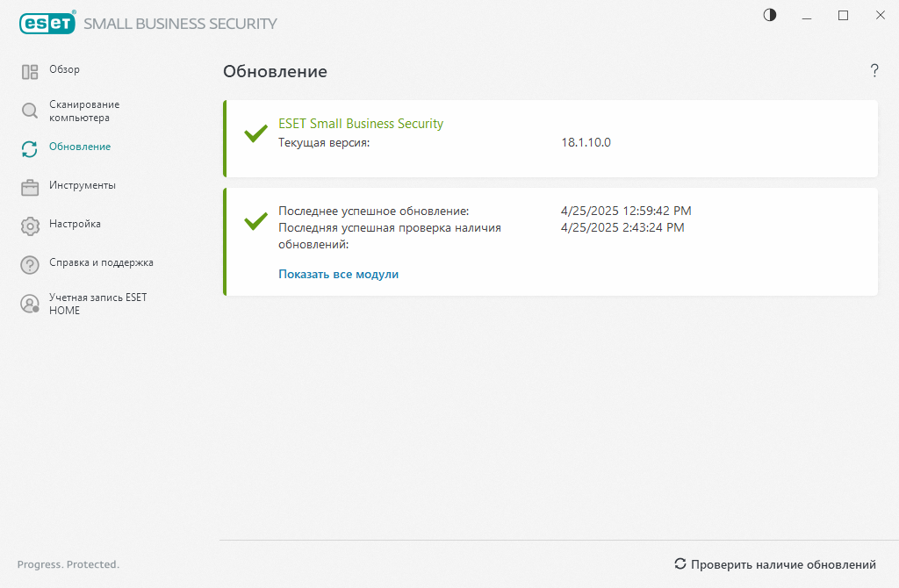
Task: Open Справка и поддержка page
Action: [101, 262]
